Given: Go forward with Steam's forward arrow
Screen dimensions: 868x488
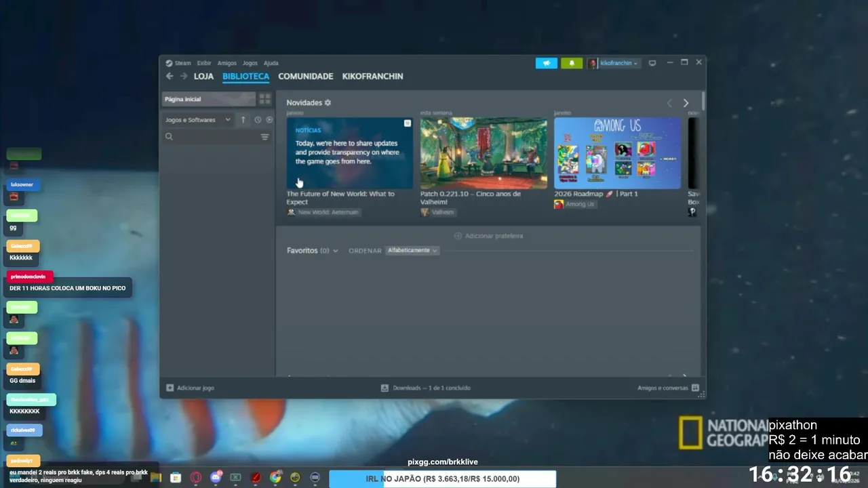Looking at the screenshot, I should pos(184,77).
